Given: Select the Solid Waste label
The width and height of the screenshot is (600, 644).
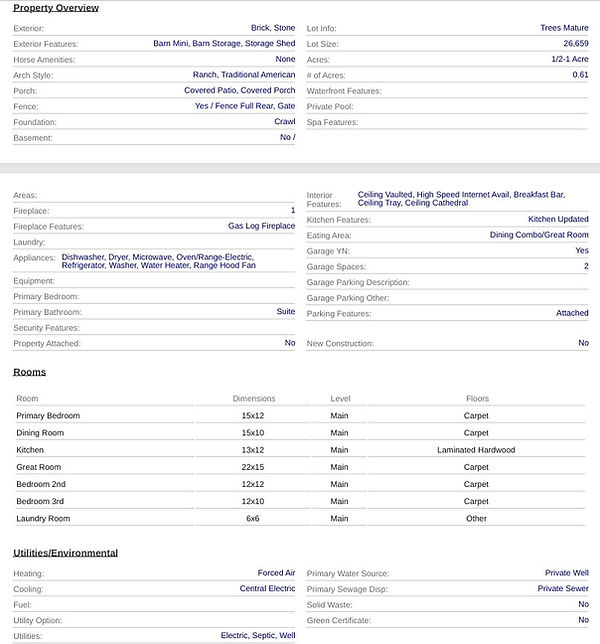Looking at the screenshot, I should (x=329, y=605).
